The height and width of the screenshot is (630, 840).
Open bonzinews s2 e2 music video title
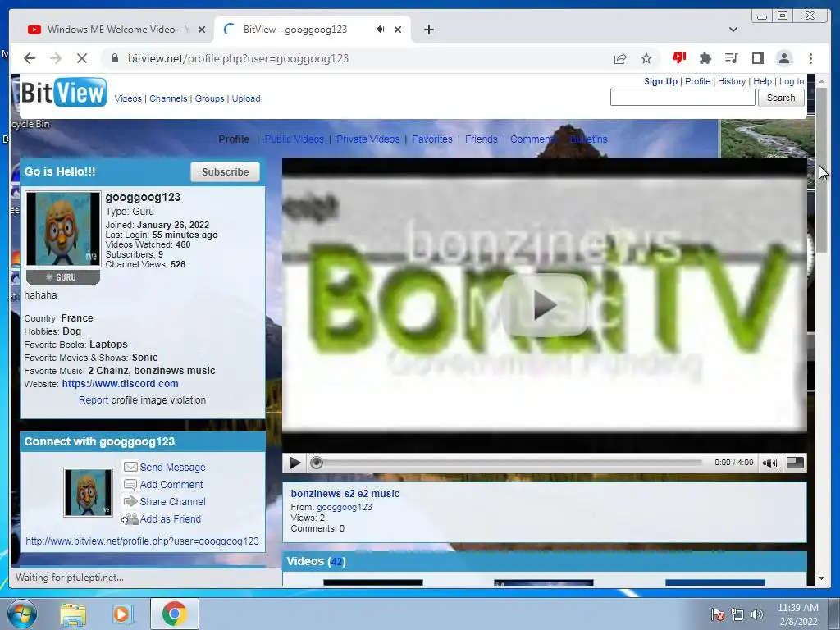point(345,494)
